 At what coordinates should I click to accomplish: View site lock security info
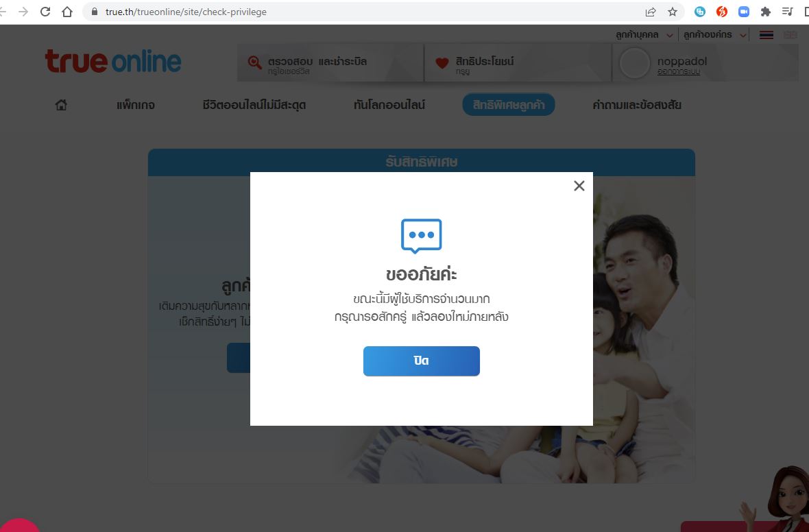pyautogui.click(x=95, y=12)
